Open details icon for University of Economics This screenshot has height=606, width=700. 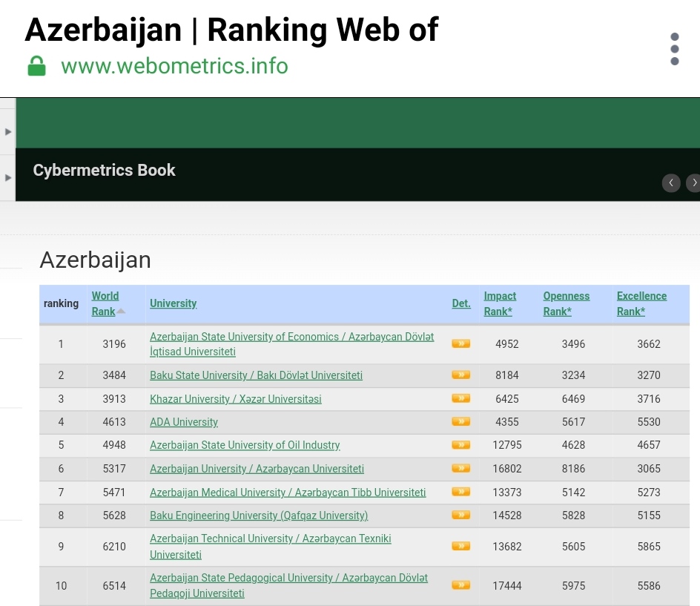click(x=461, y=343)
